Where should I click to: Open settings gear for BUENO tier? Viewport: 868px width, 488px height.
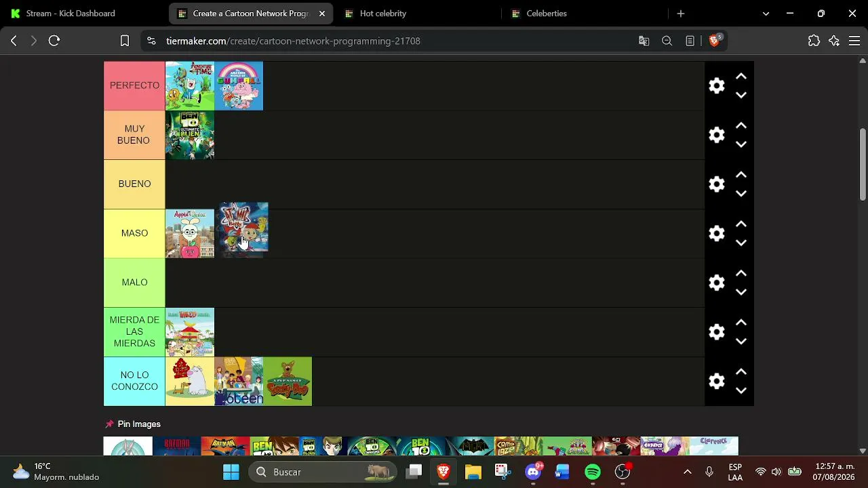717,184
